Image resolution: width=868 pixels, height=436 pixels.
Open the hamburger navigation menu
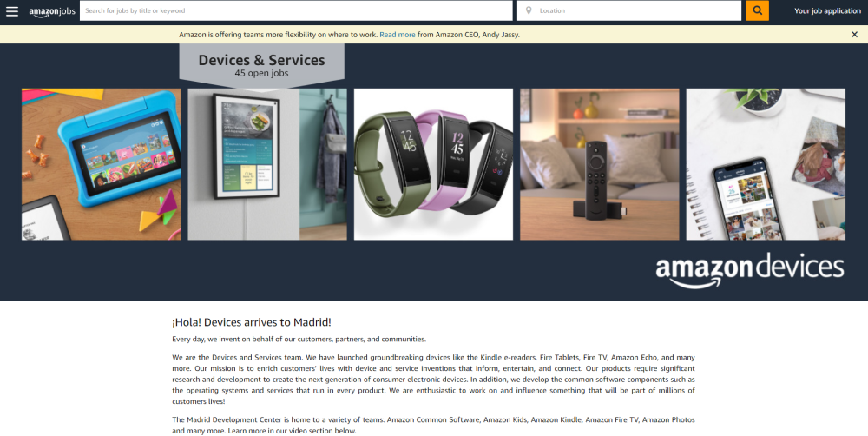coord(11,11)
